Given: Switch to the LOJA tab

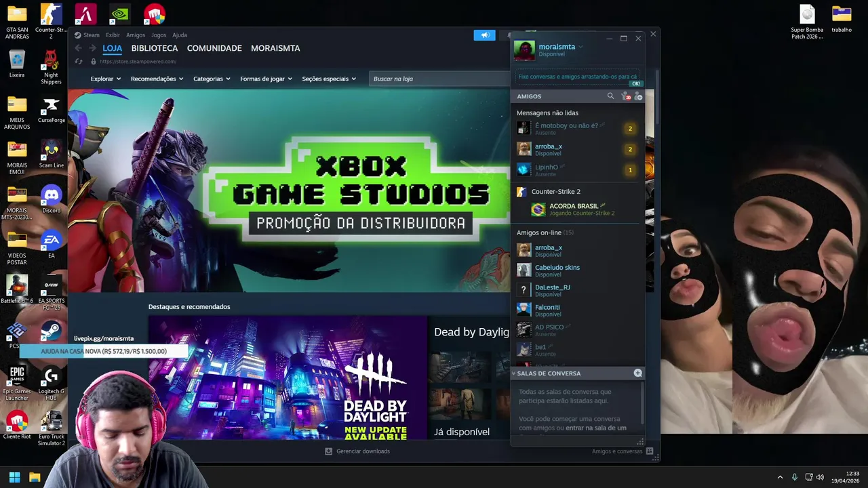Looking at the screenshot, I should (113, 49).
